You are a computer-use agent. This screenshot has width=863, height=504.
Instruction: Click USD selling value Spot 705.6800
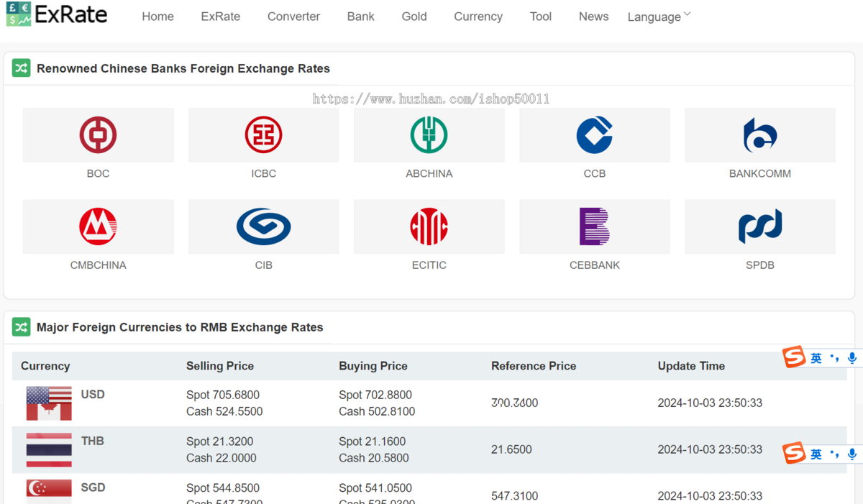tap(223, 395)
